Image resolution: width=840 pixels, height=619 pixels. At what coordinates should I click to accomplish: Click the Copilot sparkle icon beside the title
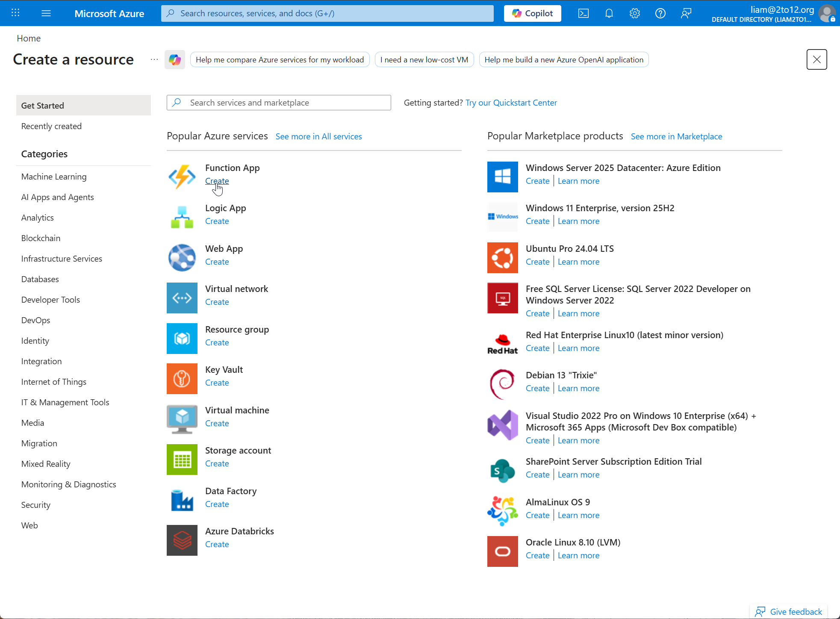(x=175, y=60)
